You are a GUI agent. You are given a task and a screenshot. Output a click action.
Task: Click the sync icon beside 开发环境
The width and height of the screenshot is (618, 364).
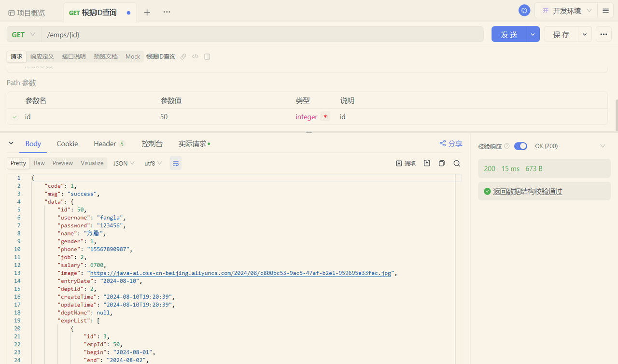pyautogui.click(x=524, y=11)
